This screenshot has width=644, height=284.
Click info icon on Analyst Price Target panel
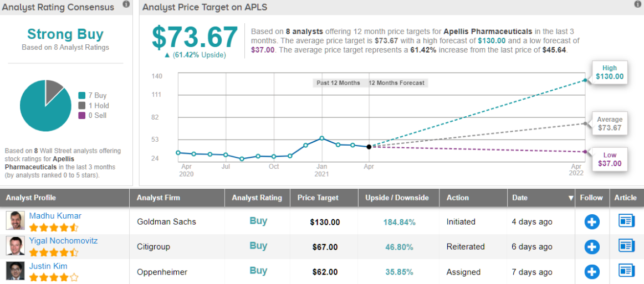[637, 4]
